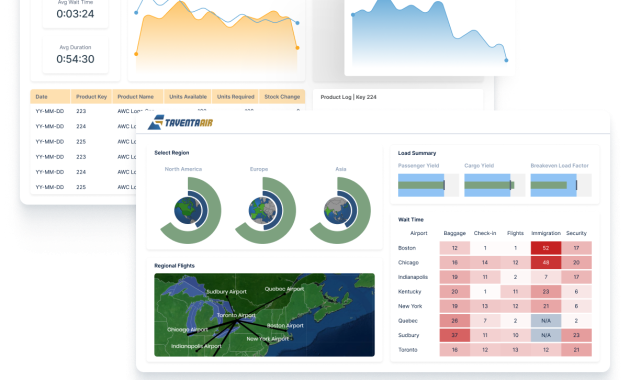Click Toronto security cell 21

pos(577,350)
